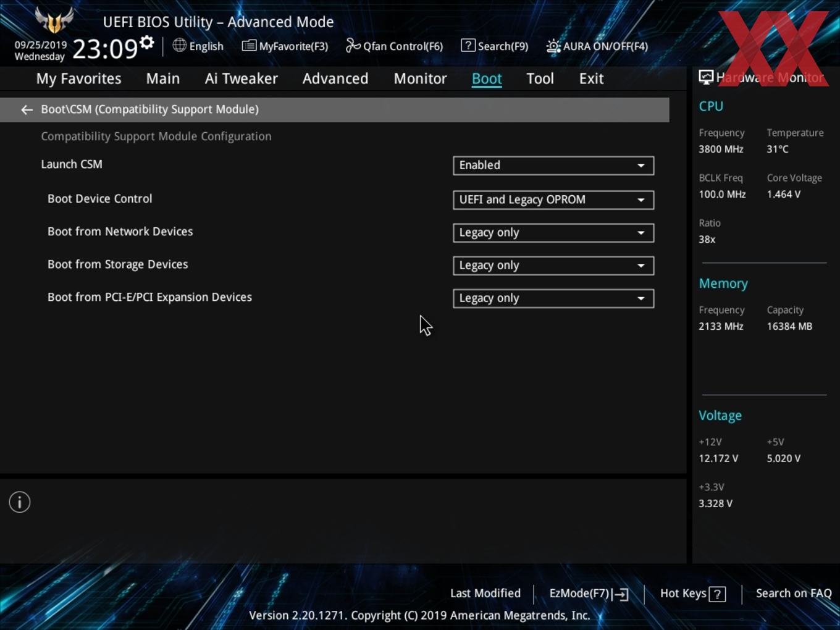Click the Memory section heading
Screen dimensions: 840x630
tap(723, 283)
